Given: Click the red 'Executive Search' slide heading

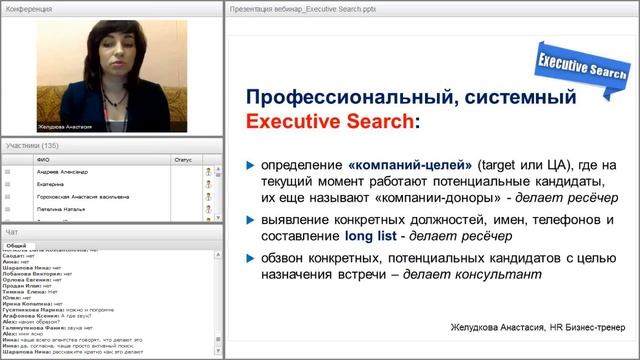Looking at the screenshot, I should pyautogui.click(x=330, y=121).
